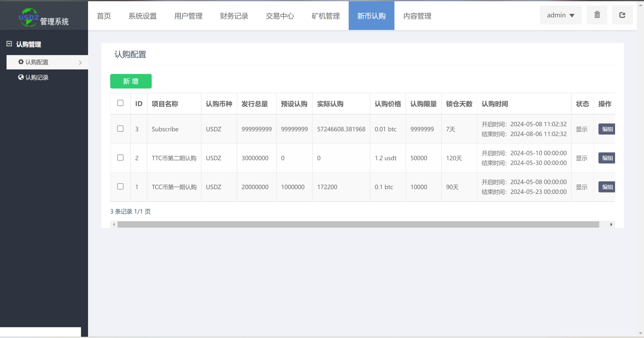Go to 交易中心 in top navigation
The height and width of the screenshot is (338, 644).
tap(280, 16)
